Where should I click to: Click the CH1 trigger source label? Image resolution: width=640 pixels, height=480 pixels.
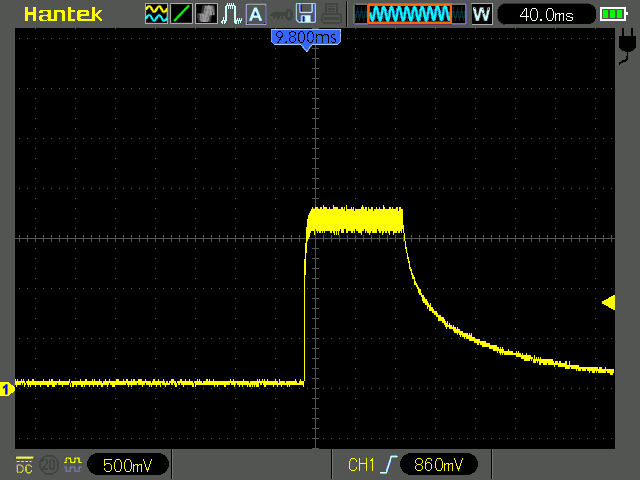click(x=361, y=465)
